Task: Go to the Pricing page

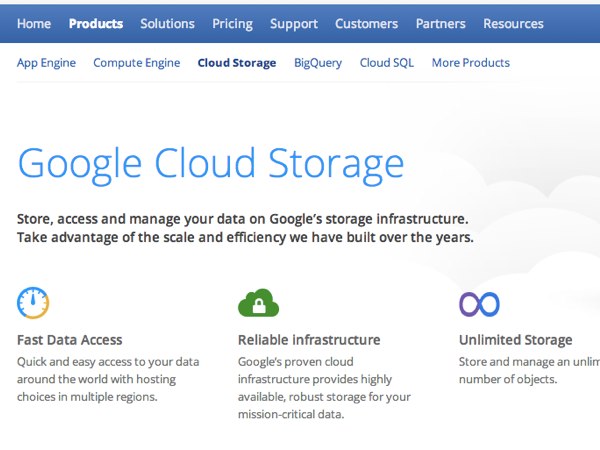Action: (233, 24)
